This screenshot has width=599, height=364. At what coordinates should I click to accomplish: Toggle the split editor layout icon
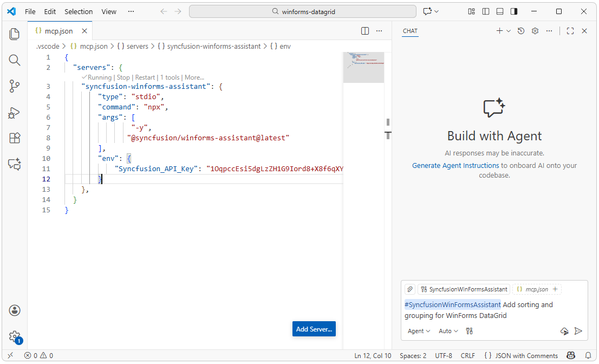click(x=364, y=31)
